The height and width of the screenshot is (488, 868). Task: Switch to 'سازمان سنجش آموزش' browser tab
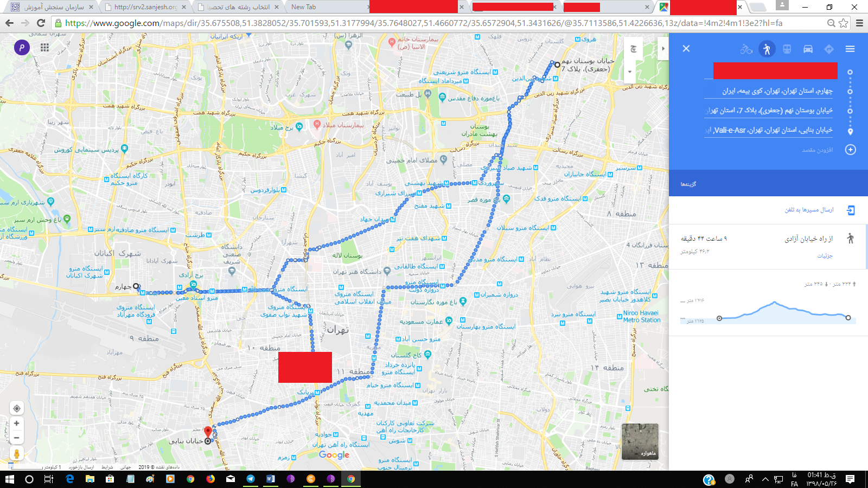[54, 7]
